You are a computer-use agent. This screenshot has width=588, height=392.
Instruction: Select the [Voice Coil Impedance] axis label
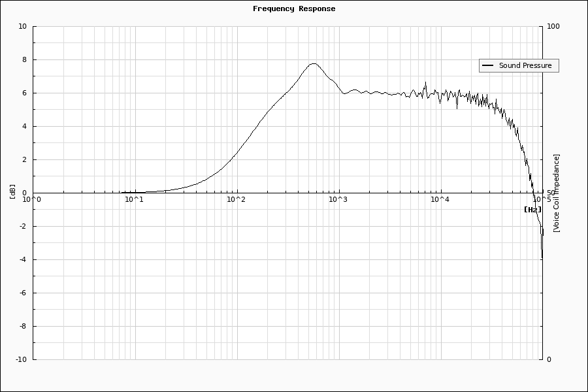(x=556, y=193)
